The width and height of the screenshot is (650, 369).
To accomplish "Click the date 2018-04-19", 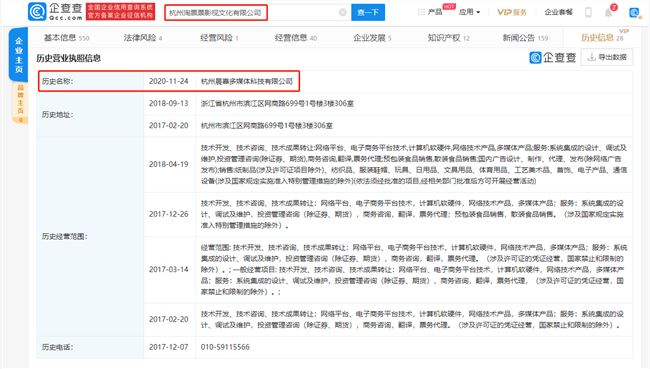I will tap(169, 164).
